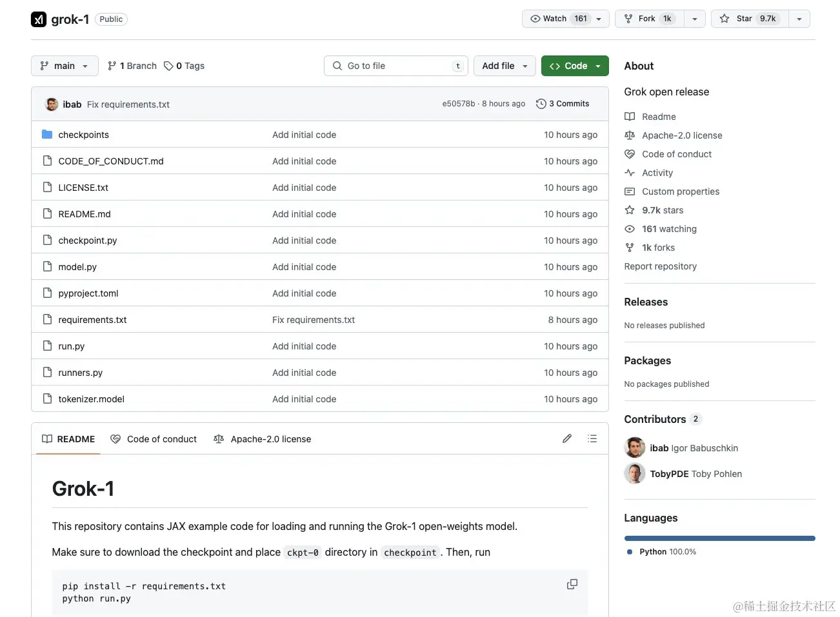Open the green Code dropdown
Viewport: 840px width, 617px height.
575,66
